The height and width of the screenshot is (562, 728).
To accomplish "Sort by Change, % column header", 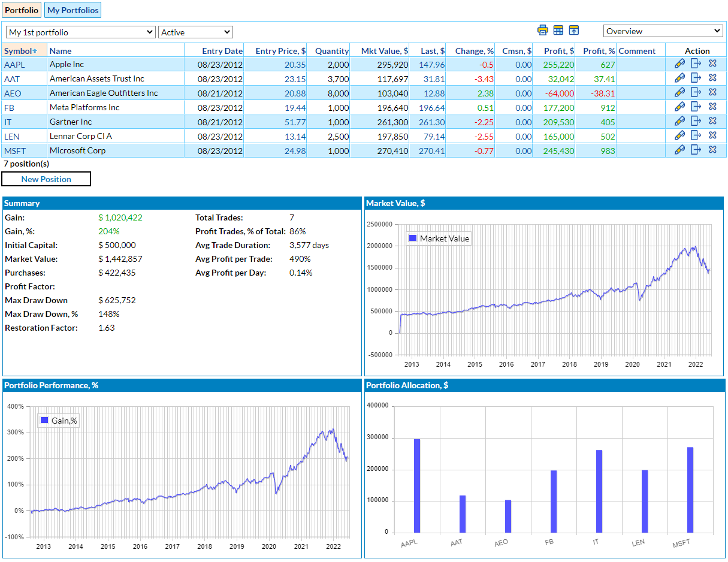I will [475, 51].
